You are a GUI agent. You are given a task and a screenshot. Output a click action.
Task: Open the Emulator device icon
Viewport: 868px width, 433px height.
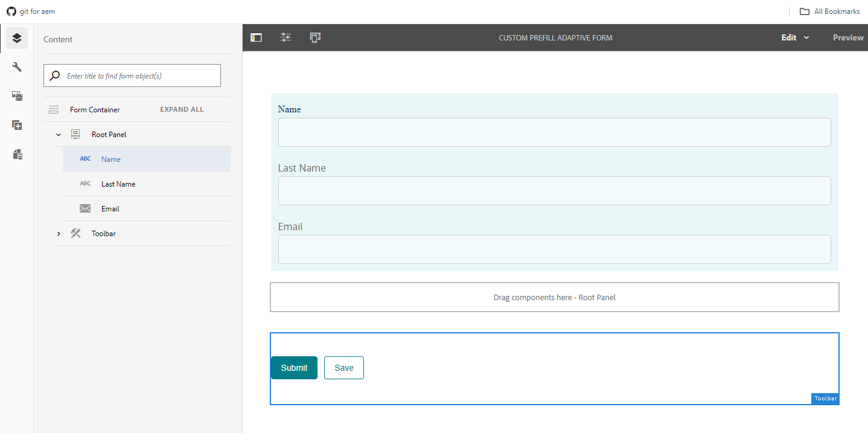click(x=315, y=37)
